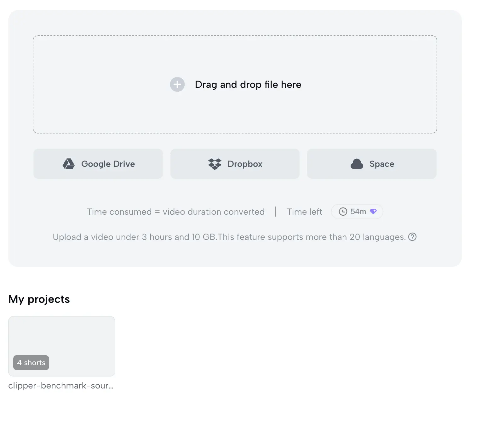Click the Google Drive triangle logo icon

click(68, 164)
